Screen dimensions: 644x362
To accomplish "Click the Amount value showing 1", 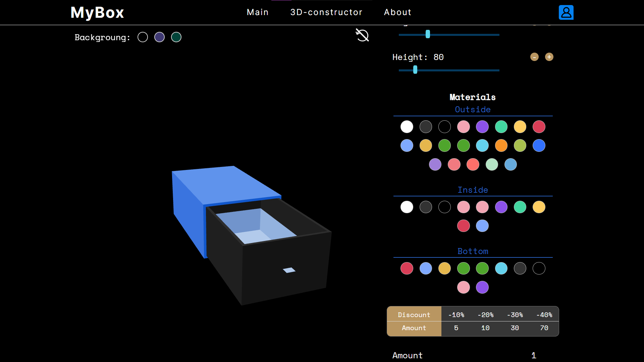I will point(534,355).
